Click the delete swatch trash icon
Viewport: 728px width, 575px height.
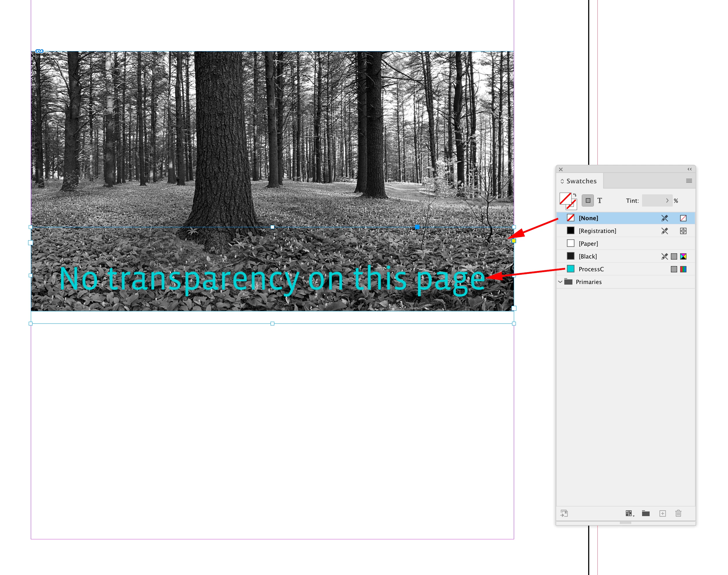678,513
